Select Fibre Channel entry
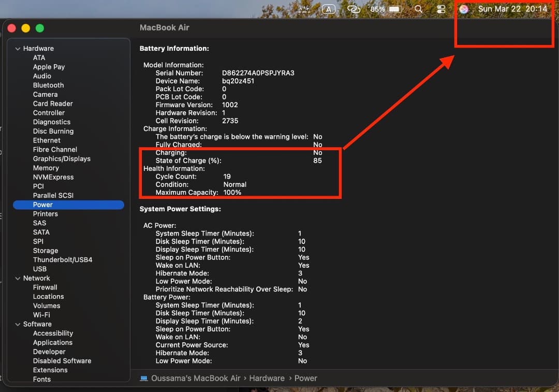Screen dimensions: 559x392 [x=55, y=150]
